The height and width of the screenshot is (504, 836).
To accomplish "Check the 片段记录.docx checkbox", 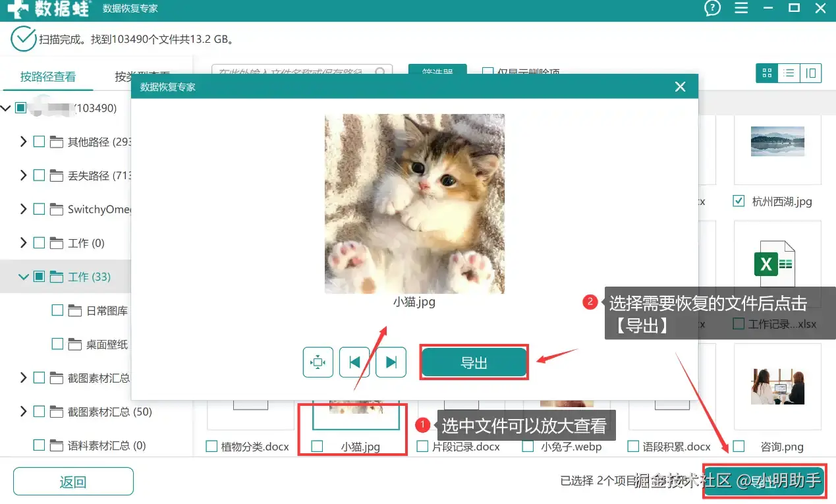I will [422, 446].
